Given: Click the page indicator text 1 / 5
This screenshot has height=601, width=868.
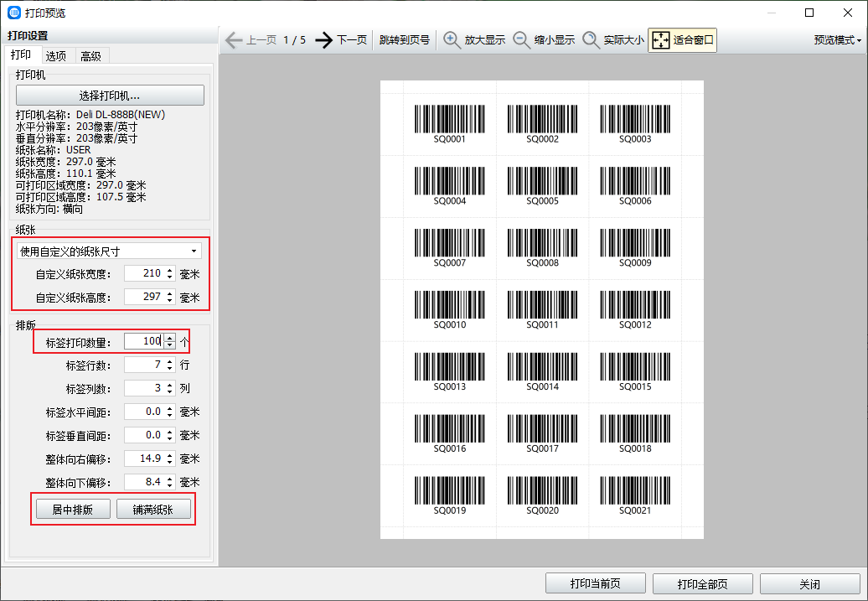Looking at the screenshot, I should [295, 40].
